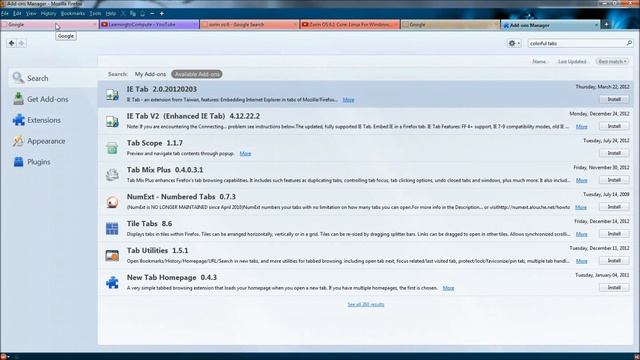
Task: Switch to the zorin os 6 Google Search tab
Action: point(249,24)
